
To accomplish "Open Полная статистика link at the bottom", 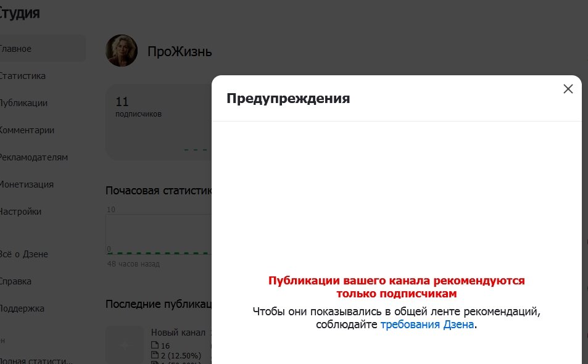I will pos(36,361).
